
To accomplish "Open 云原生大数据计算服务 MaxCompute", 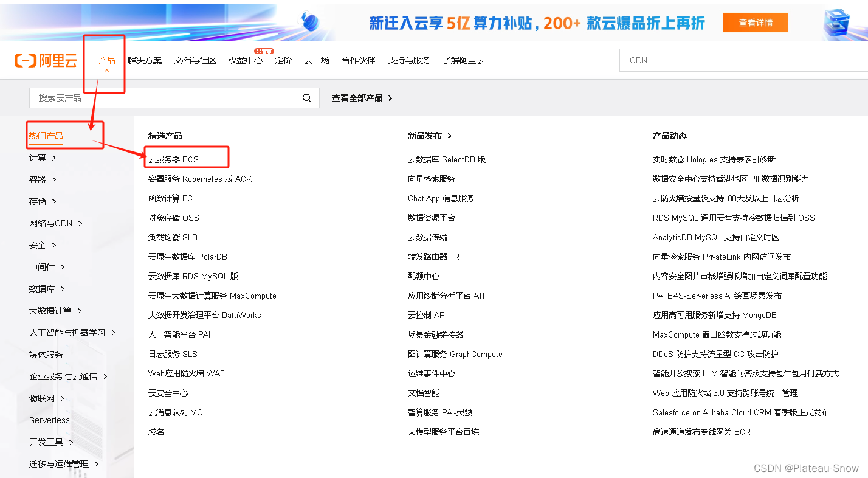I will tap(212, 296).
